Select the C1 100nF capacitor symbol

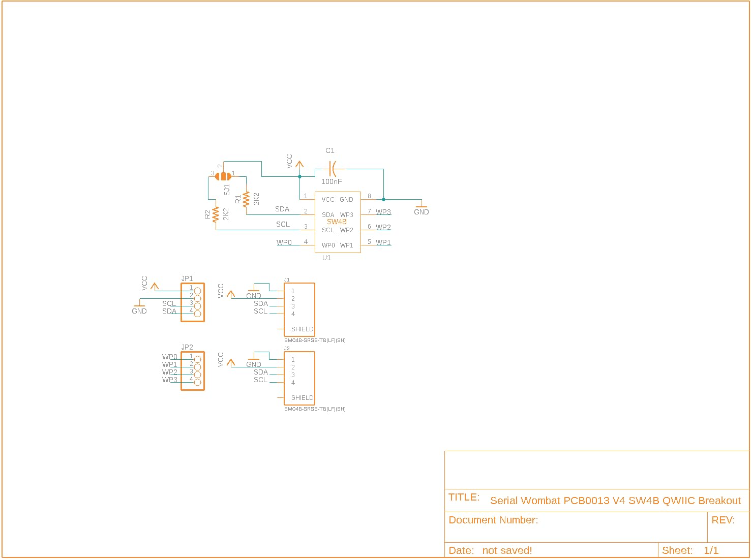point(333,169)
